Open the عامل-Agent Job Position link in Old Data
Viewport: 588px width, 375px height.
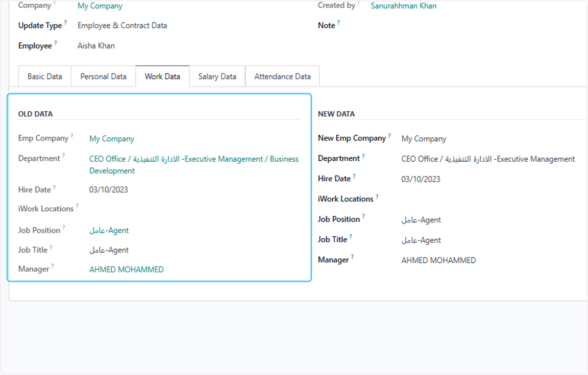109,230
